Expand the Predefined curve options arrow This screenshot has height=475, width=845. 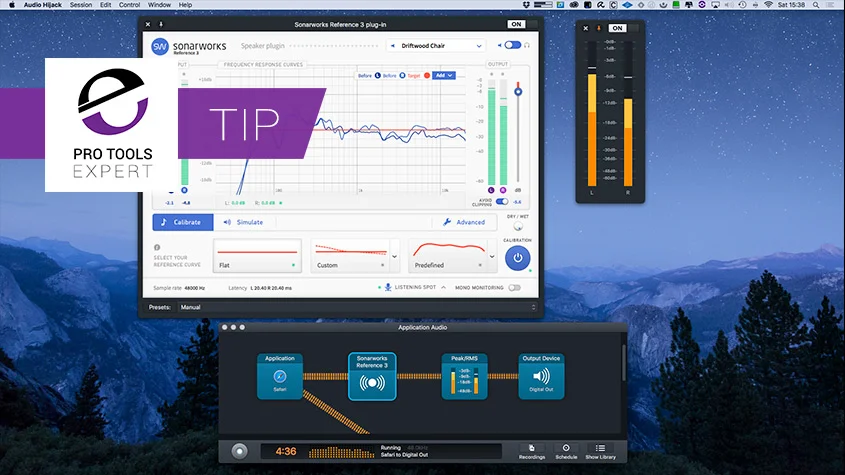click(491, 257)
